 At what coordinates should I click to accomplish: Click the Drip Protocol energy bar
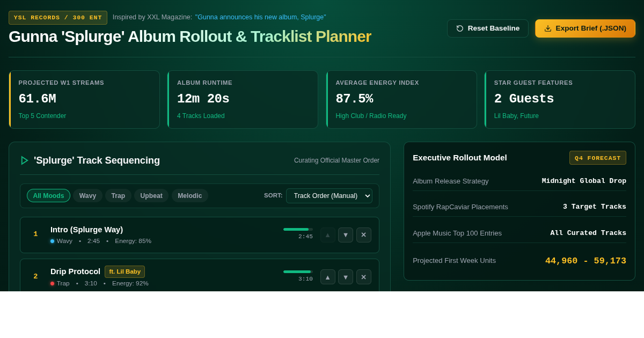pyautogui.click(x=298, y=271)
